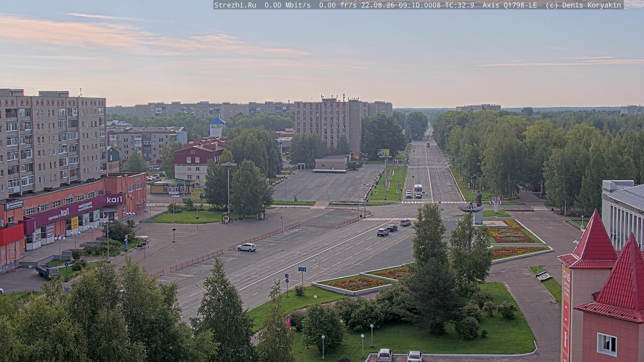Click the "Strezhi.Ru" text in the overlay bar
This screenshot has width=644, height=362.
point(235,5)
